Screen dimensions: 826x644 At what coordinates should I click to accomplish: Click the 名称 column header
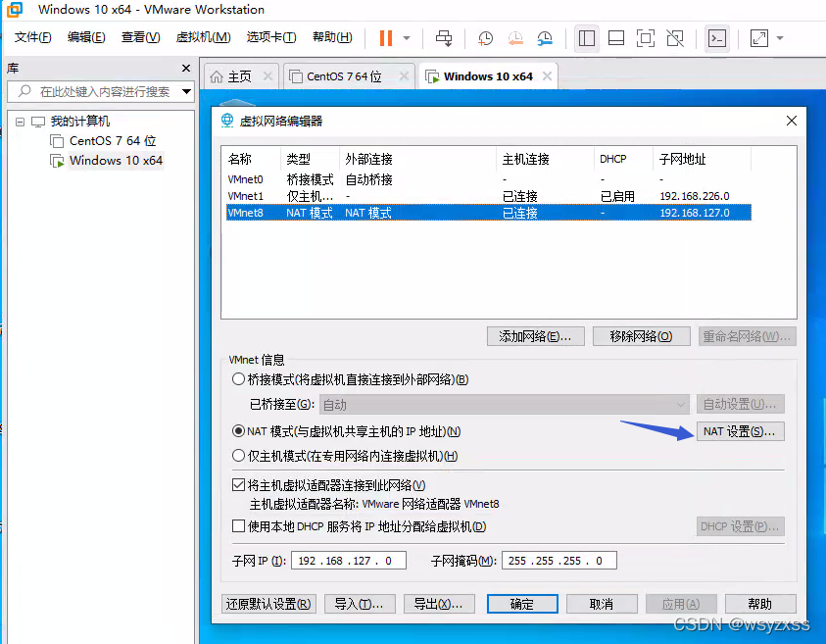251,159
